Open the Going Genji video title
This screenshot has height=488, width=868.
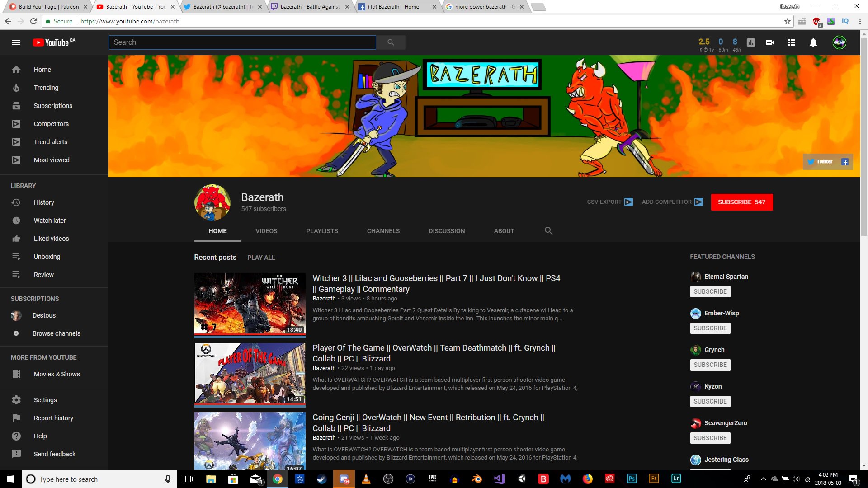coord(429,423)
